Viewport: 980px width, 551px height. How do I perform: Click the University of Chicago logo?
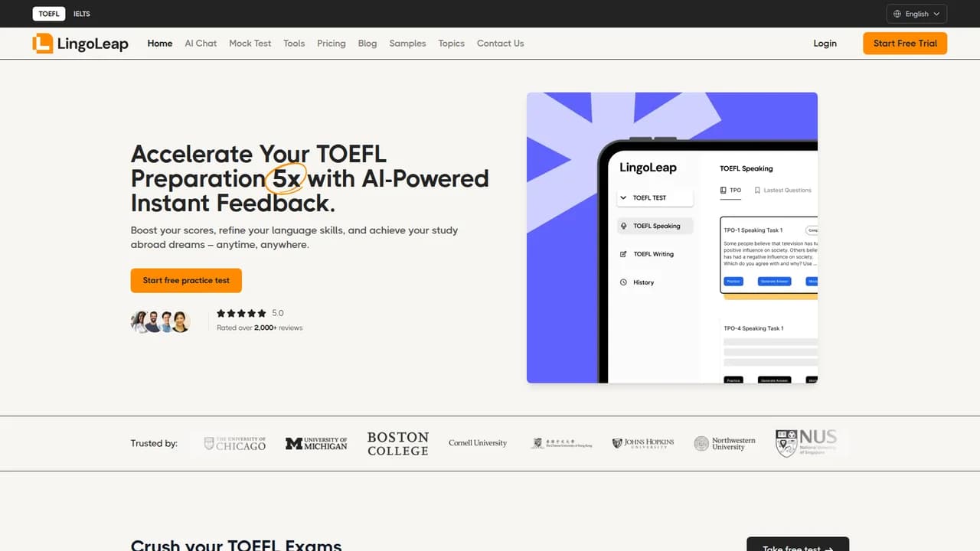point(235,443)
